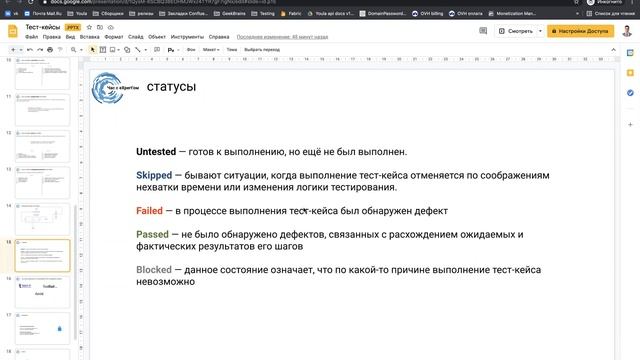Viewport: 640px width, 360px height.
Task: Click the Тема theme button
Action: [232, 50]
